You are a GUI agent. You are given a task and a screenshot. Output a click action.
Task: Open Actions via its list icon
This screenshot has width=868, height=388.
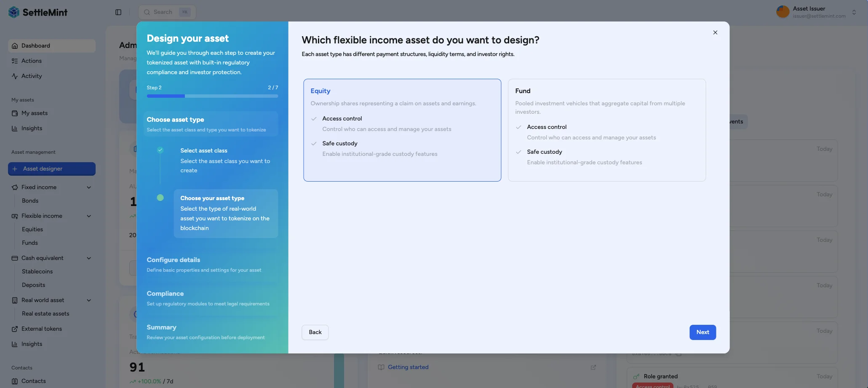tap(15, 61)
